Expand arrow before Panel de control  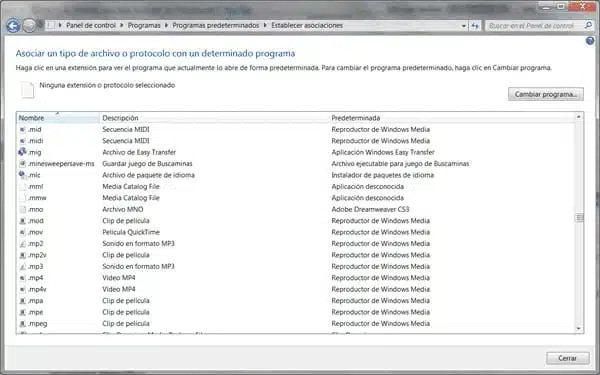[x=60, y=25]
